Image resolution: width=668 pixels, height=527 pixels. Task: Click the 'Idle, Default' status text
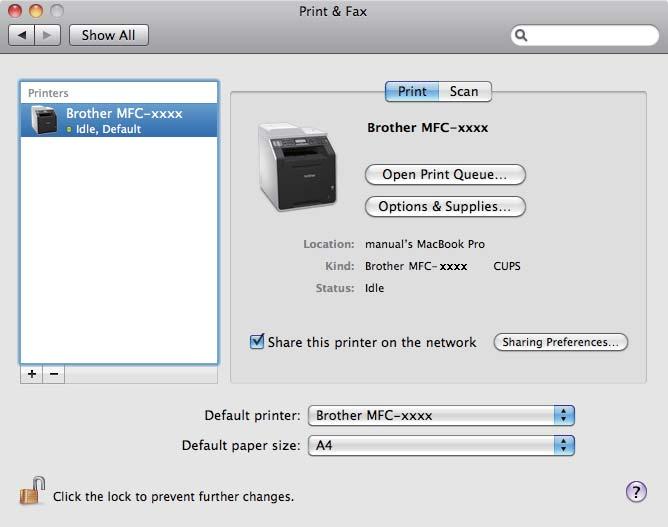click(108, 129)
